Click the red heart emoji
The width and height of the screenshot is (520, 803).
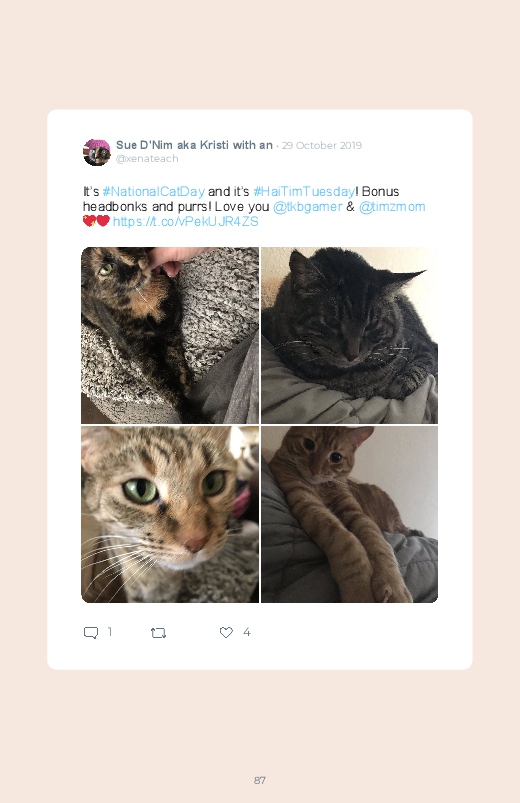(x=103, y=221)
